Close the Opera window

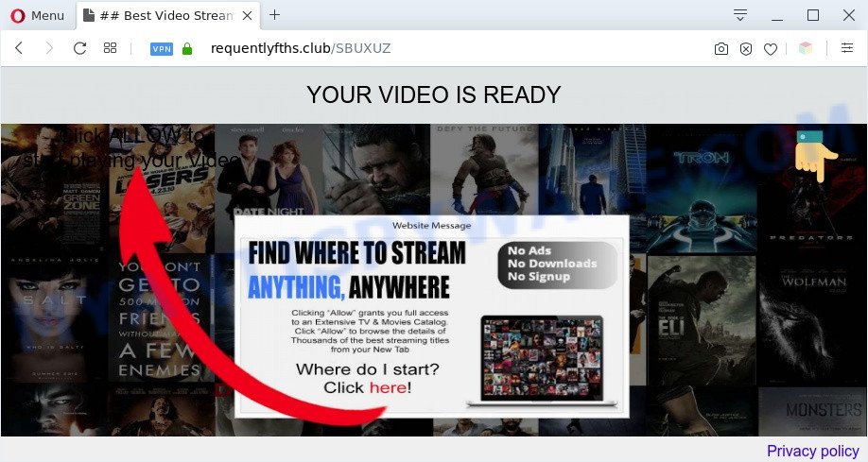coord(849,15)
